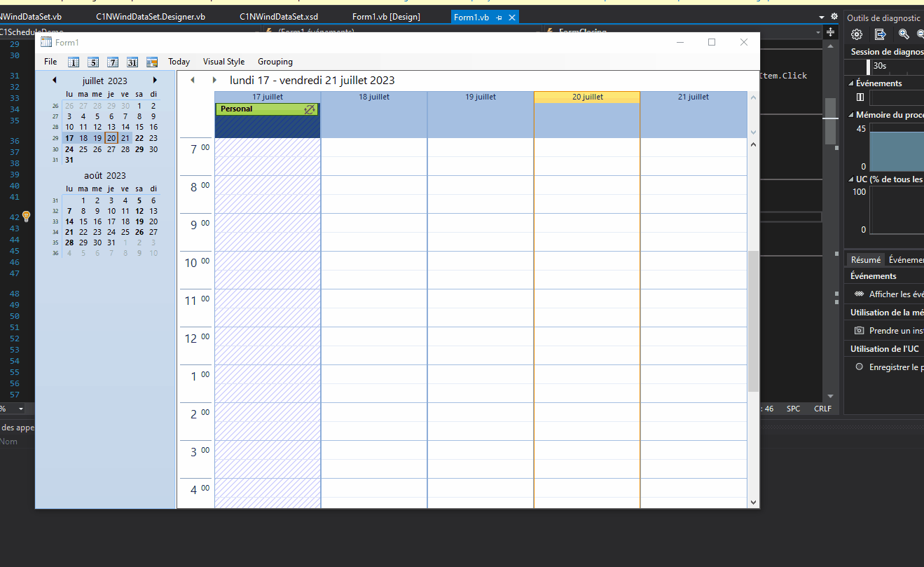Collapse the UC usage section

pyautogui.click(x=851, y=179)
